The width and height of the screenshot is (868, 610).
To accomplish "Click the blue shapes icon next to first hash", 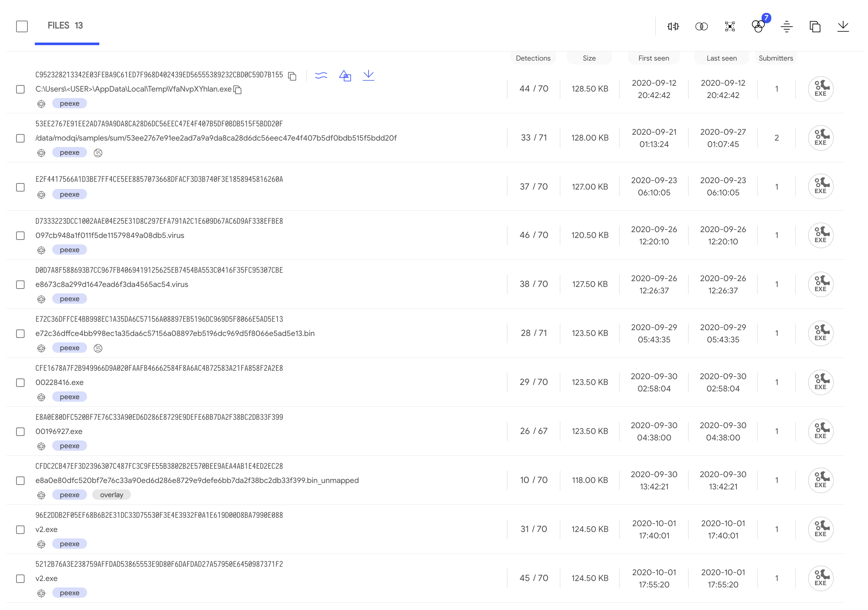I will point(345,75).
